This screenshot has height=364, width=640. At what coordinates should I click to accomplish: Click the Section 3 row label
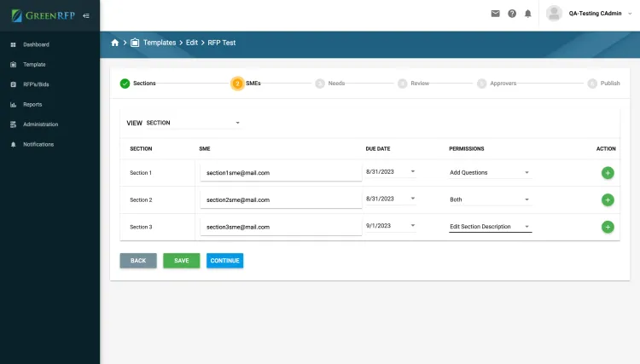coord(141,227)
